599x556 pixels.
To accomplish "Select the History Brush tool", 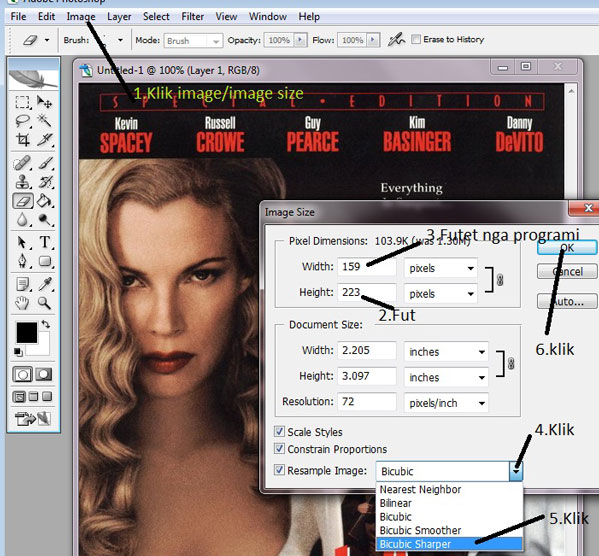I will [x=45, y=182].
